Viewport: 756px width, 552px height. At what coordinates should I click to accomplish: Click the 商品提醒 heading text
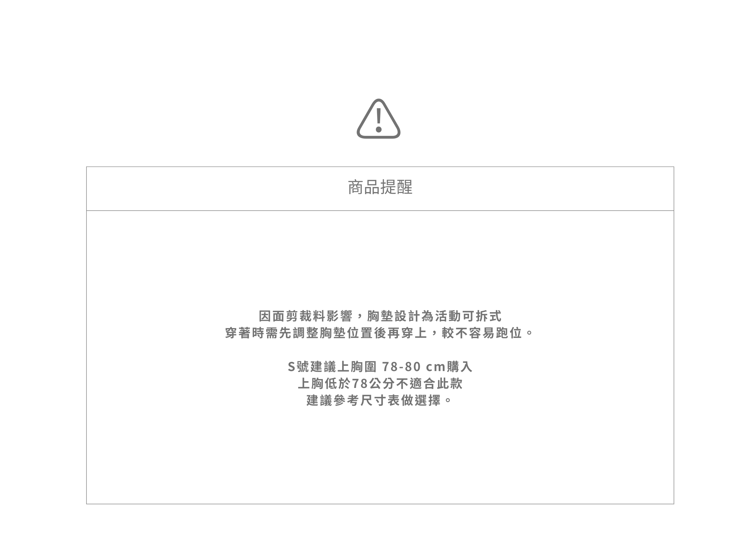coord(380,187)
